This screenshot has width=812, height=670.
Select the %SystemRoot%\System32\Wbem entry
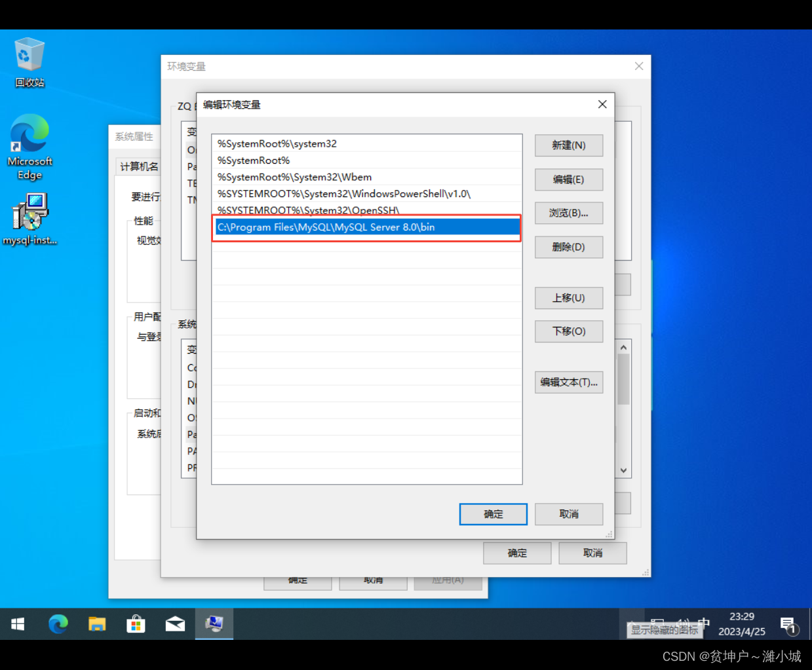(x=367, y=177)
